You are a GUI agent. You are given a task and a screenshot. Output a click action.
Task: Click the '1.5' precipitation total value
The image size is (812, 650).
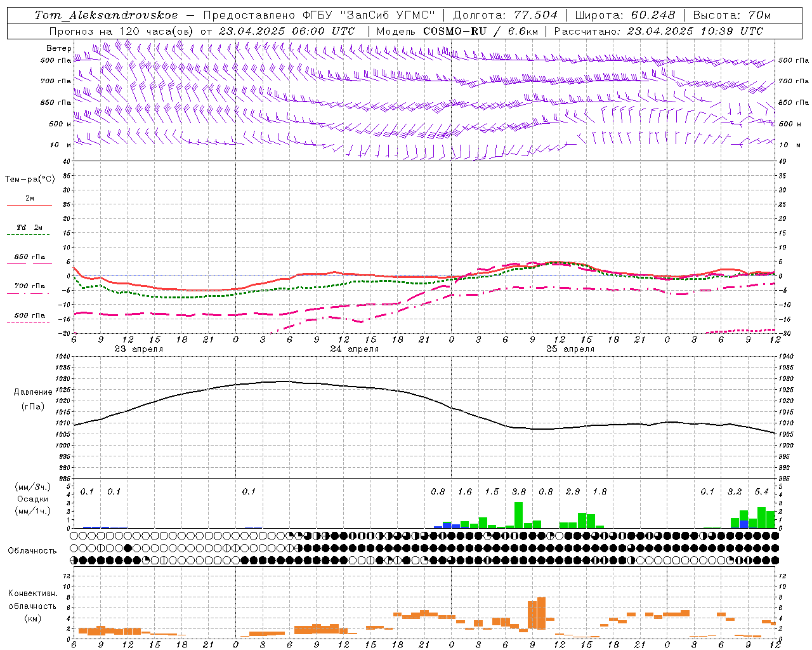pyautogui.click(x=492, y=491)
